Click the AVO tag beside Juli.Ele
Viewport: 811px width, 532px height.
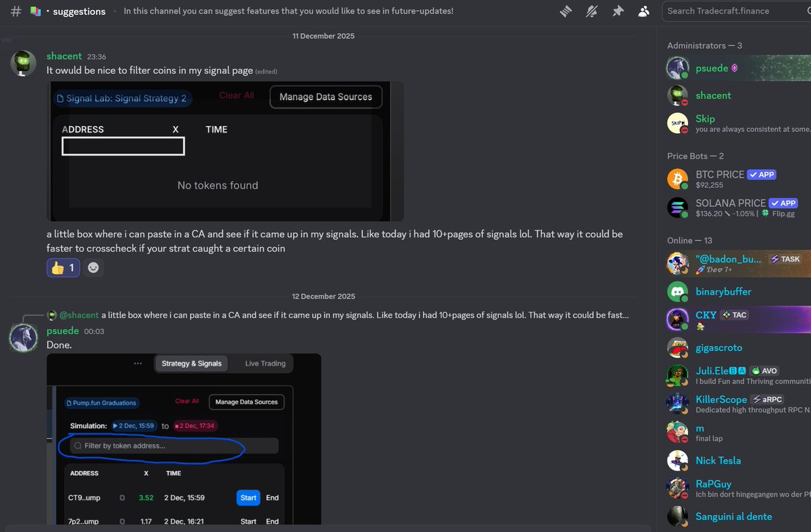764,370
